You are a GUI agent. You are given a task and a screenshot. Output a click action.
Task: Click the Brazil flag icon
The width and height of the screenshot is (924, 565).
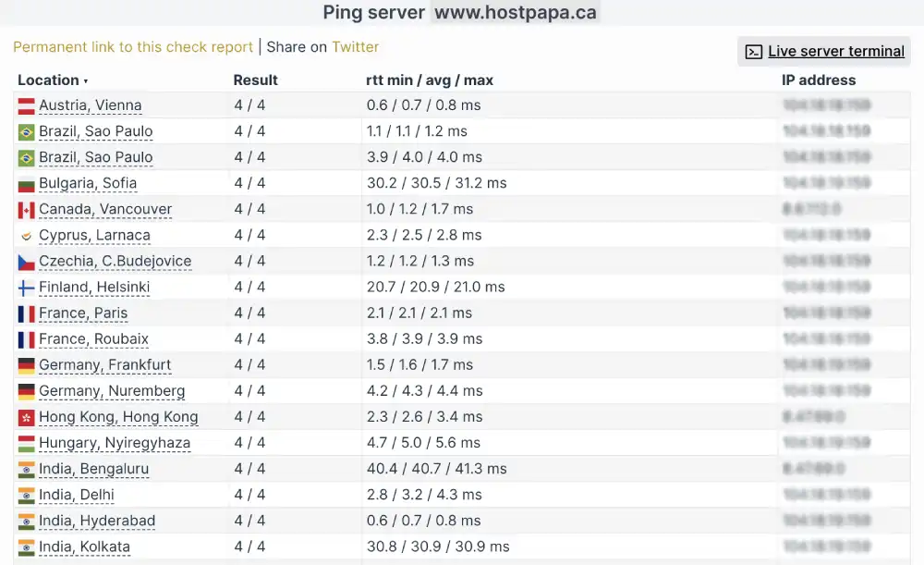[26, 130]
